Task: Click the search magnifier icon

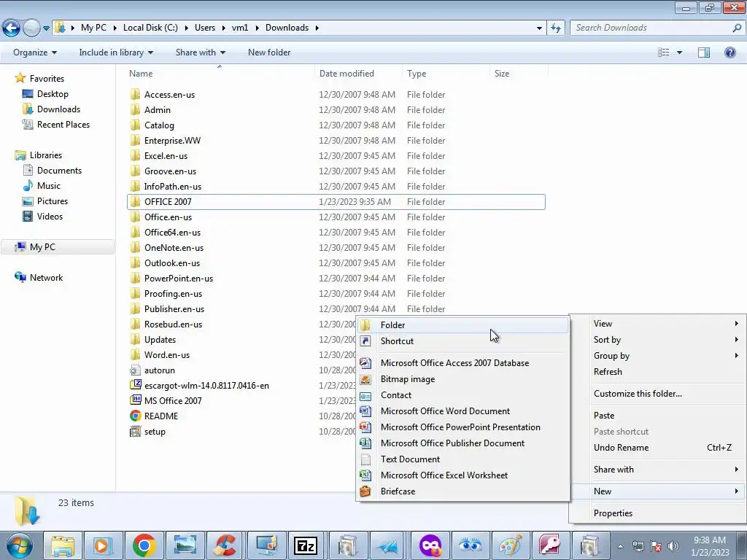Action: tap(737, 28)
